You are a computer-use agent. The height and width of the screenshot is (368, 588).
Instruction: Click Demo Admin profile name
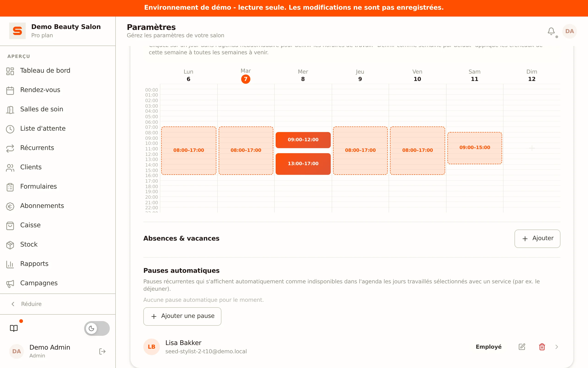[50, 347]
